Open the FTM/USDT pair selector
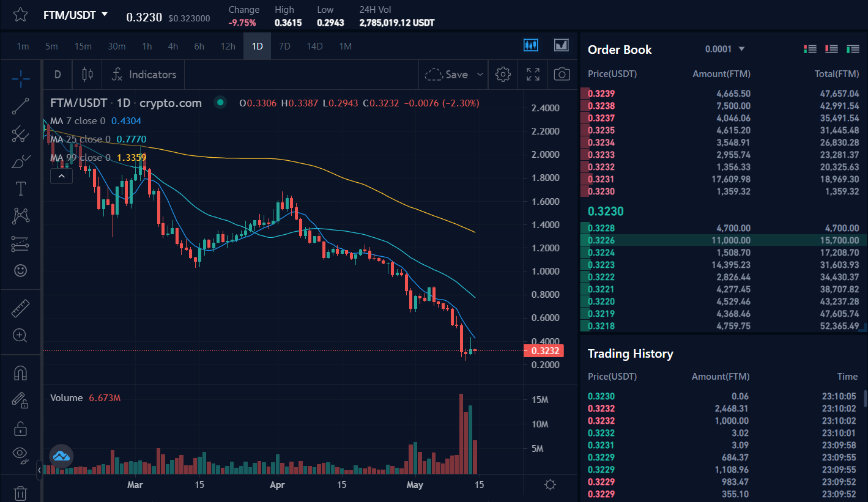868x502 pixels. (x=75, y=15)
